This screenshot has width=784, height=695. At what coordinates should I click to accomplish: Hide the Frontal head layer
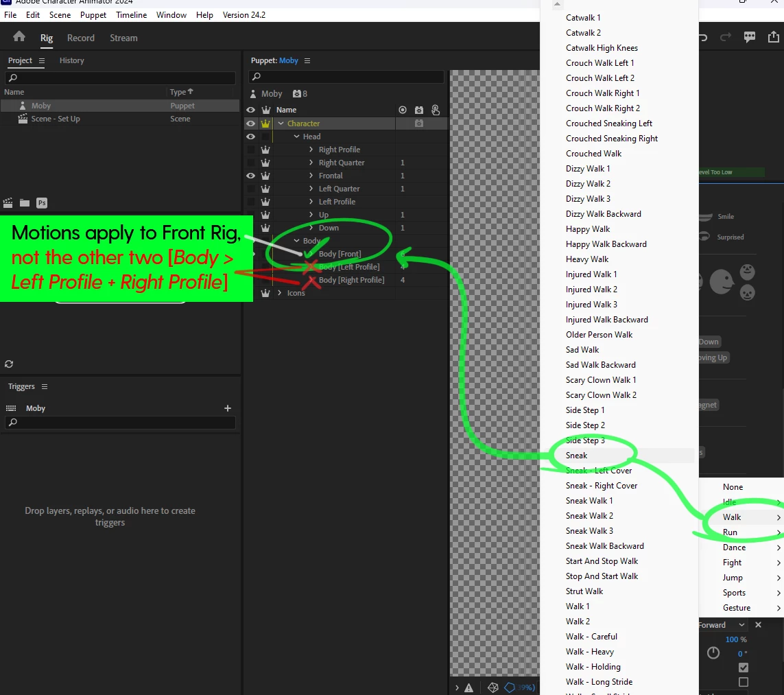click(x=251, y=176)
